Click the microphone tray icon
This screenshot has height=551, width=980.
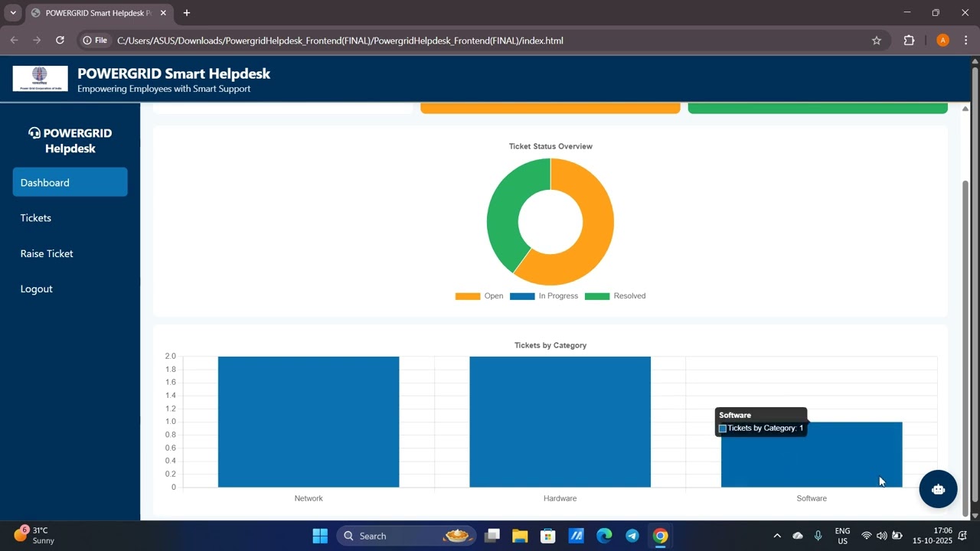(818, 536)
